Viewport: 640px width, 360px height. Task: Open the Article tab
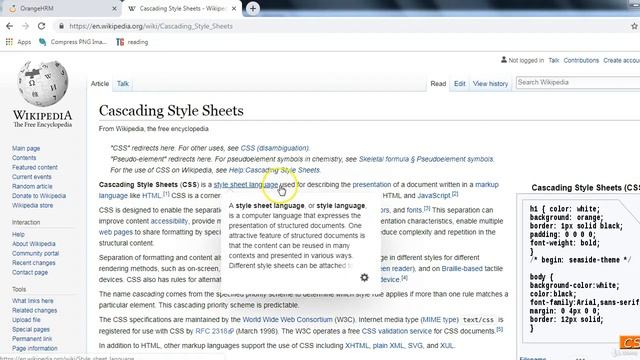[x=100, y=84]
